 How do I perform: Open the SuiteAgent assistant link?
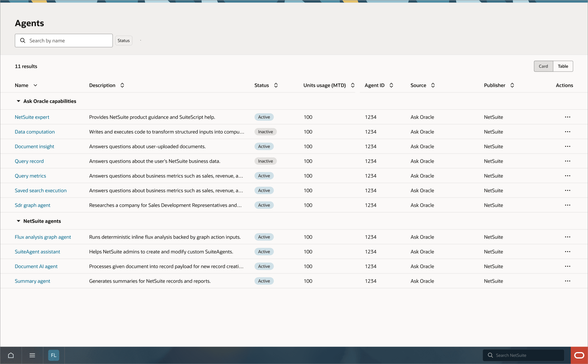(37, 252)
